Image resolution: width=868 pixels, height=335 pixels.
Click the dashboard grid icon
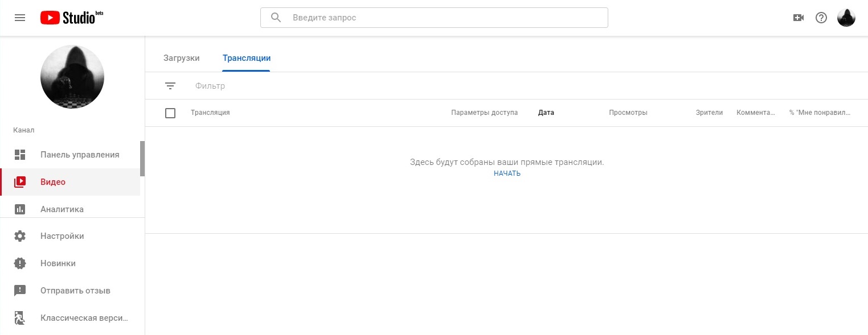pyautogui.click(x=20, y=155)
